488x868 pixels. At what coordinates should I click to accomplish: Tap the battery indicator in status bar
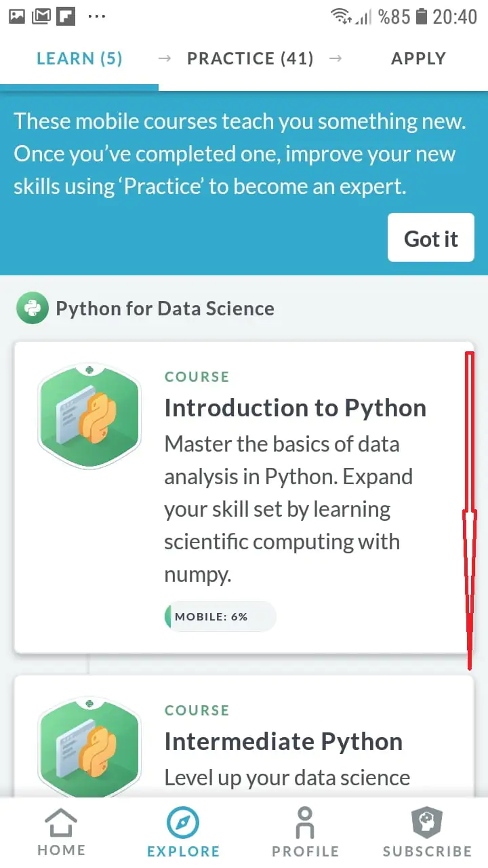(x=422, y=16)
